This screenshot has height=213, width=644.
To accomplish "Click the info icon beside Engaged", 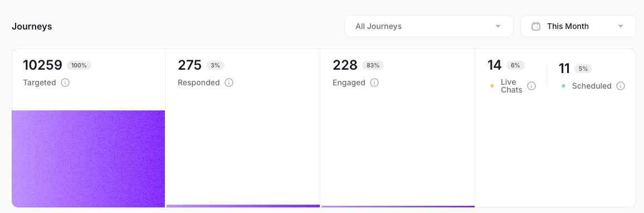I will pos(374,83).
